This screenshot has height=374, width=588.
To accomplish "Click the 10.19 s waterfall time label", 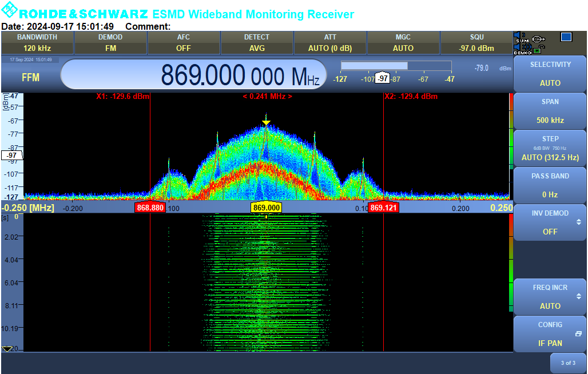I will (10, 329).
